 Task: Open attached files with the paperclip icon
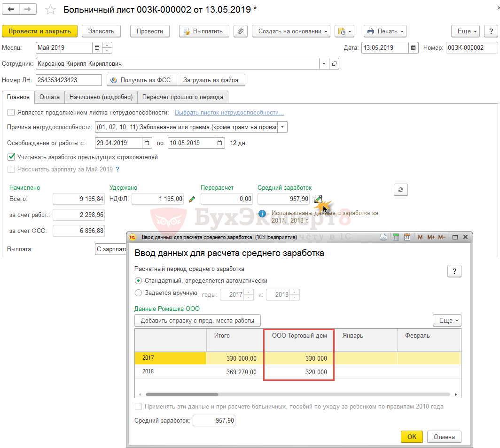pos(241,31)
